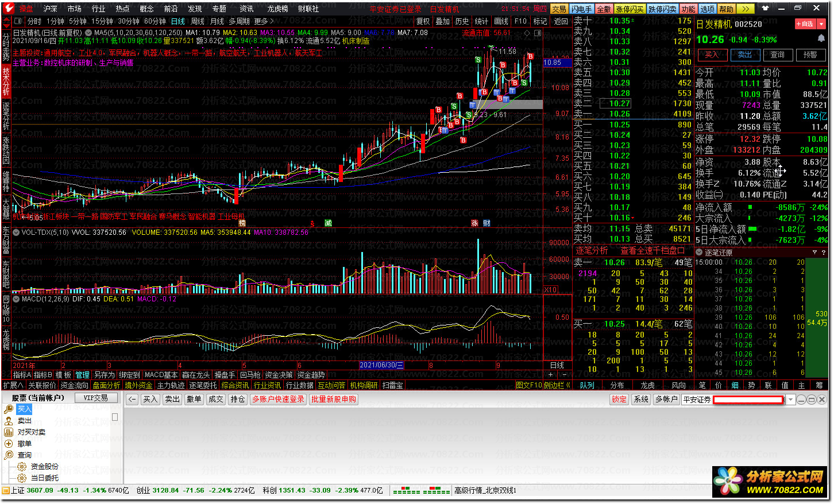Click 多账户快速登录 button
Image resolution: width=834 pixels, height=504 pixels.
point(279,399)
